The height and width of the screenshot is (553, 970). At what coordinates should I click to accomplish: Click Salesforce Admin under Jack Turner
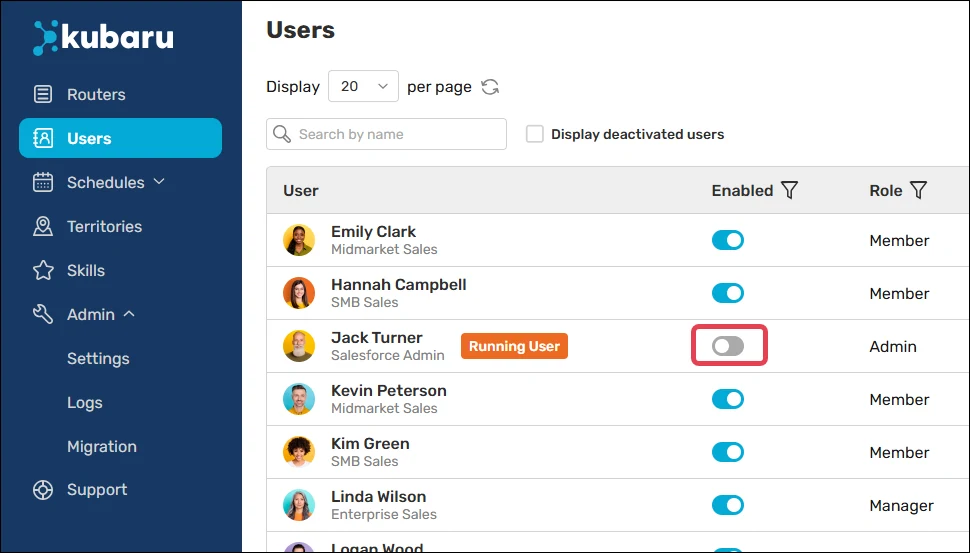pyautogui.click(x=387, y=355)
